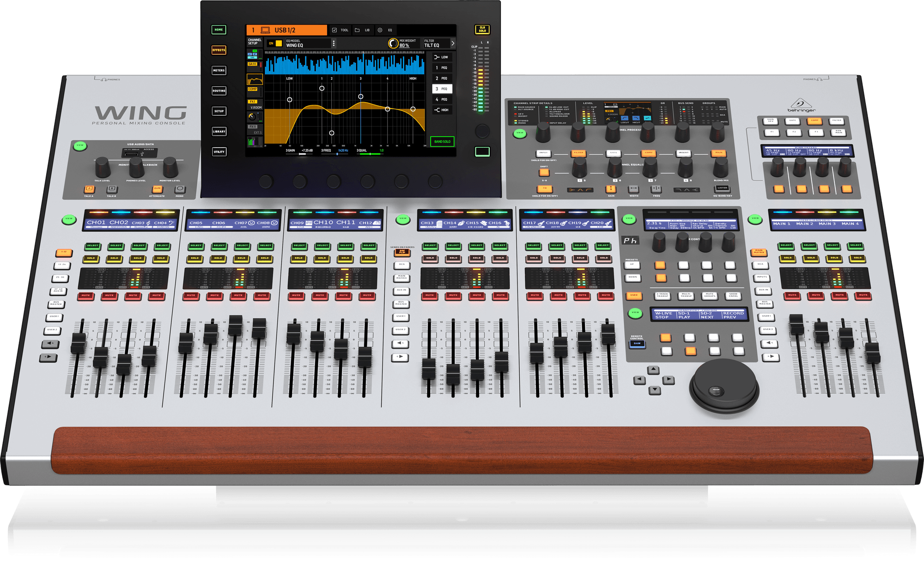Open the COMP section in the sidebar
Viewport: 924px width, 561px height.
pyautogui.click(x=253, y=89)
